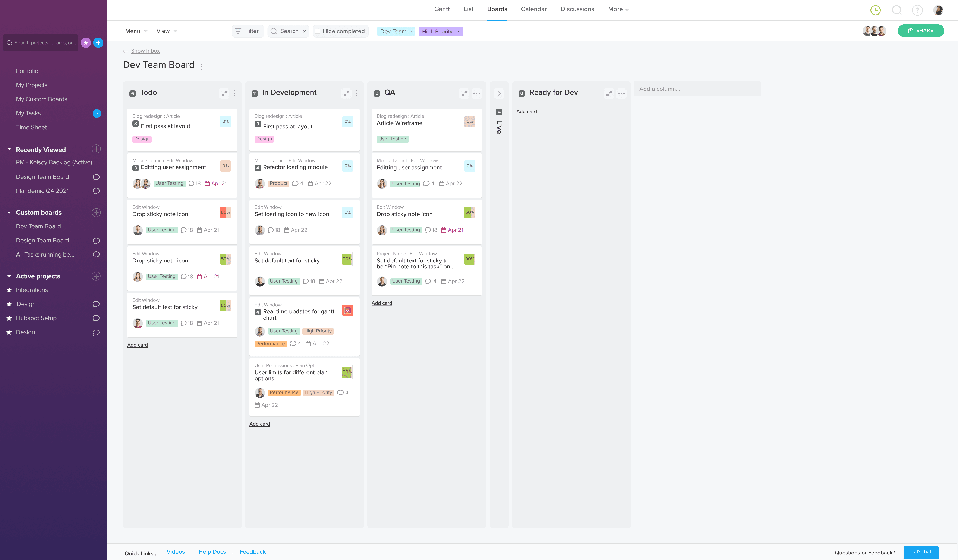The height and width of the screenshot is (560, 958).
Task: Expand the Todo column fullscreen icon
Action: (224, 93)
